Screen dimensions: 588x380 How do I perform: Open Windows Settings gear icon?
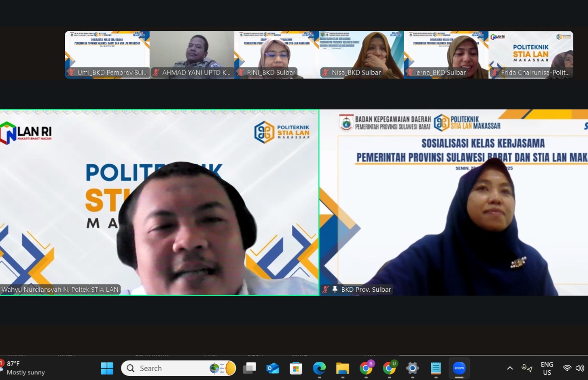tap(413, 368)
